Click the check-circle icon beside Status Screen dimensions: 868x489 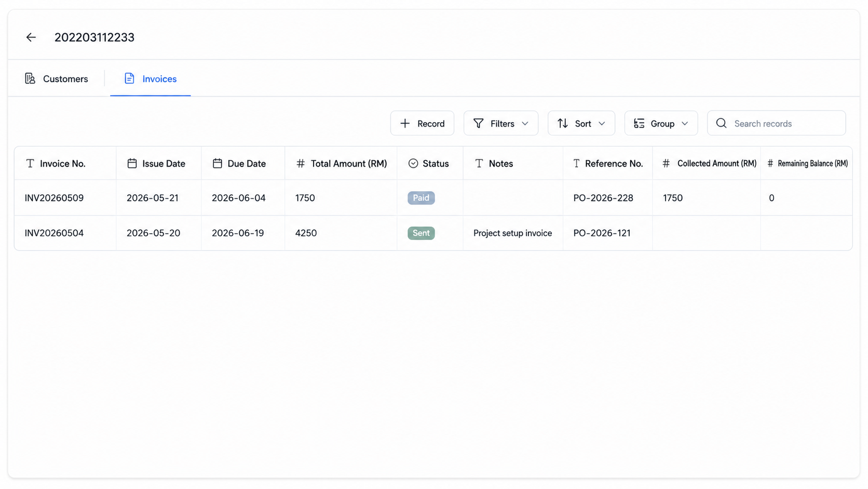(413, 163)
